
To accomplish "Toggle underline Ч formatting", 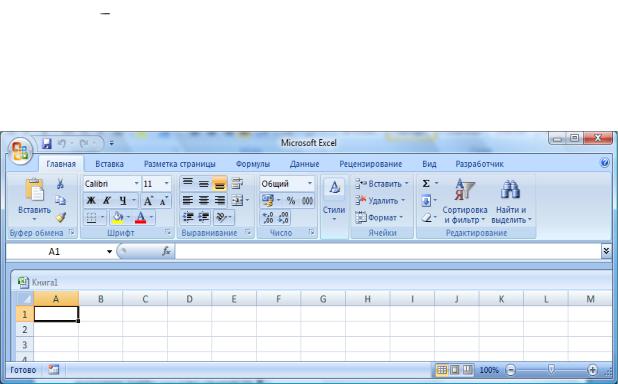I will (123, 201).
